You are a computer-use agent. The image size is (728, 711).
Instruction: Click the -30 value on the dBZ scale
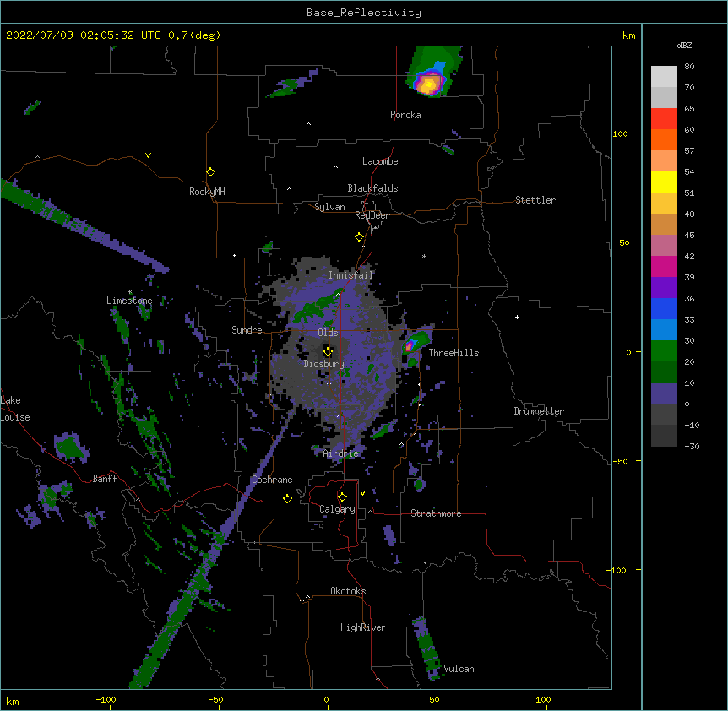692,446
